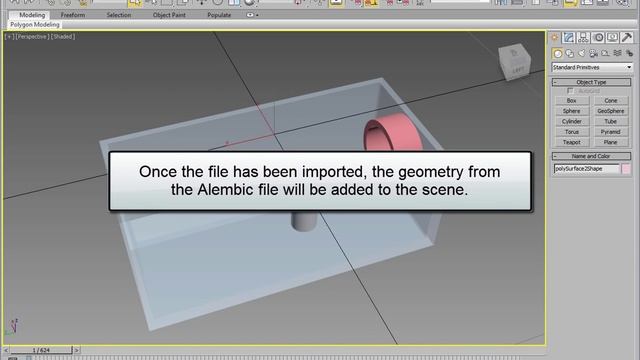Switch to the Populate ribbon tab
Viewport: 640px width, 360px height.
point(219,15)
